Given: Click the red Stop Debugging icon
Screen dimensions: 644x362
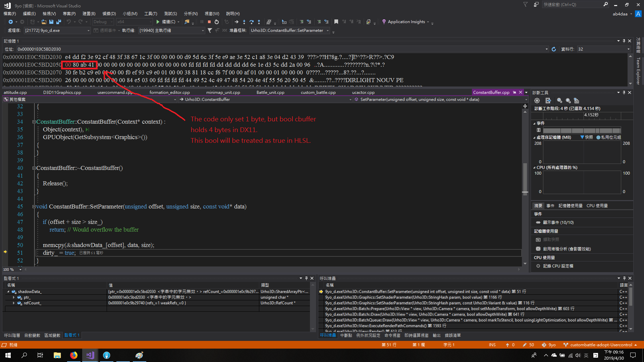Looking at the screenshot, I should [x=209, y=22].
